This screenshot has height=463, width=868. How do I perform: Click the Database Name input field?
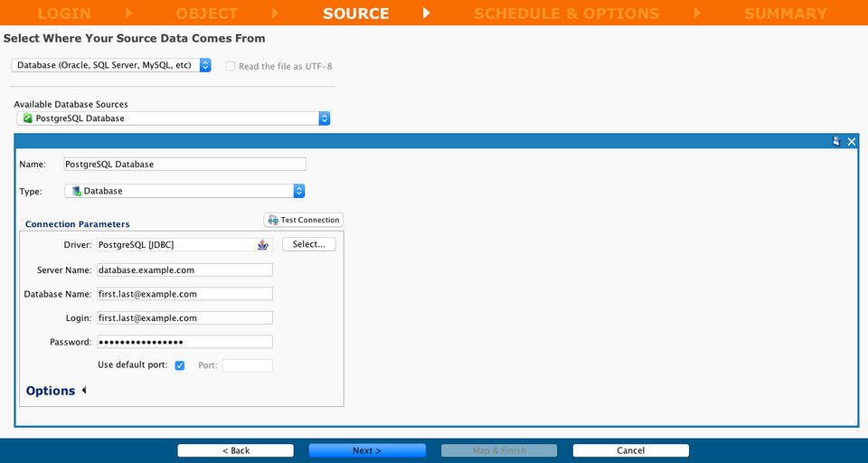pyautogui.click(x=184, y=294)
